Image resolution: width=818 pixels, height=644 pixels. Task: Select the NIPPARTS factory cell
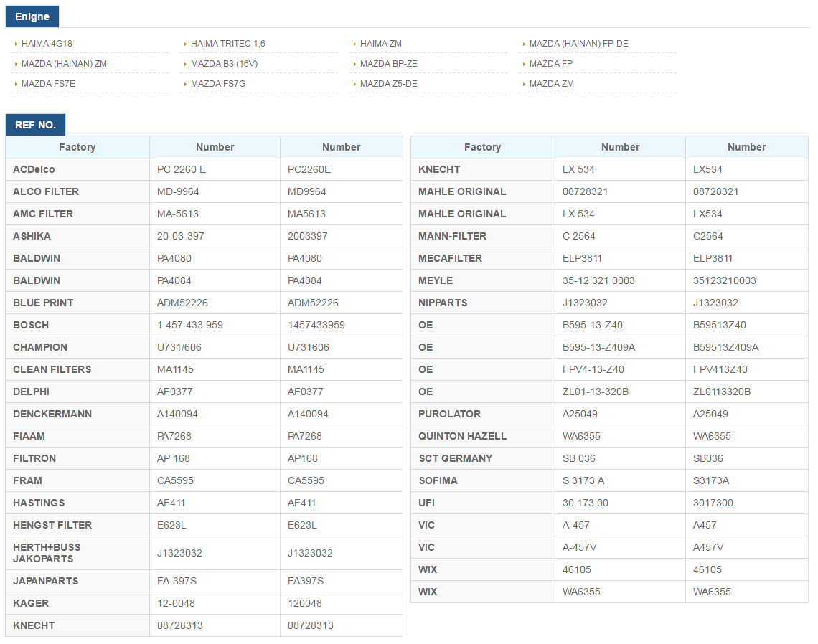pyautogui.click(x=483, y=303)
